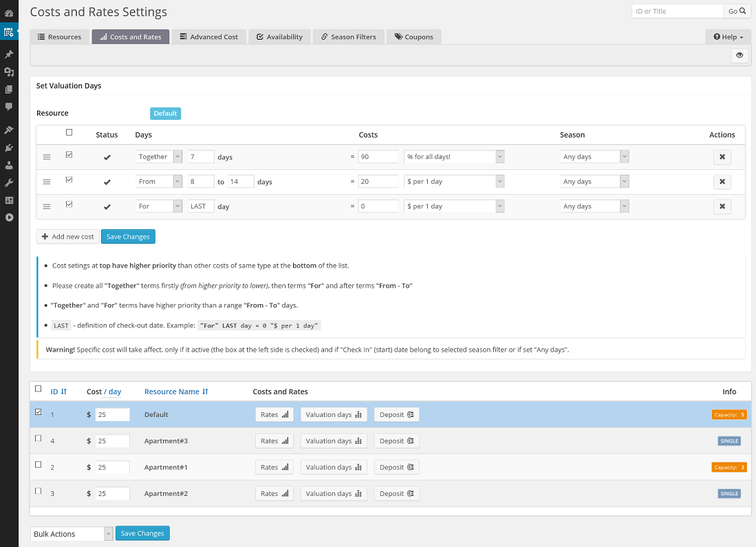Switch to the Resources tab
756x547 pixels.
click(x=59, y=37)
